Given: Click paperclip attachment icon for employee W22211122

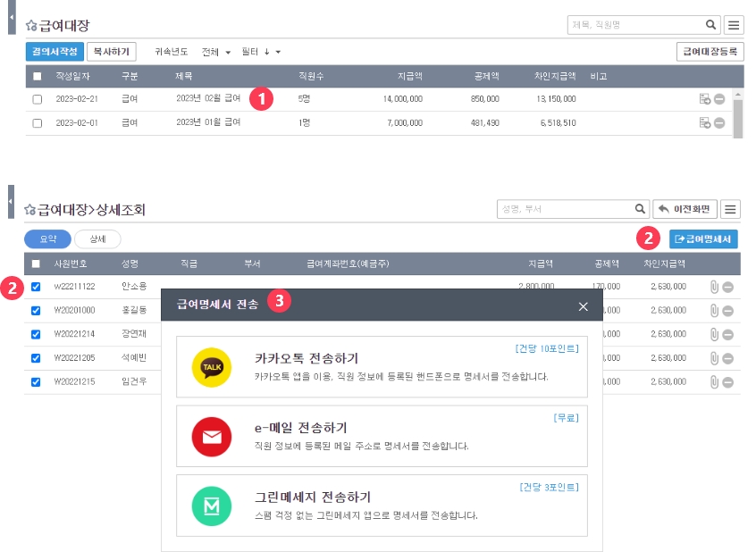Looking at the screenshot, I should click(x=713, y=287).
